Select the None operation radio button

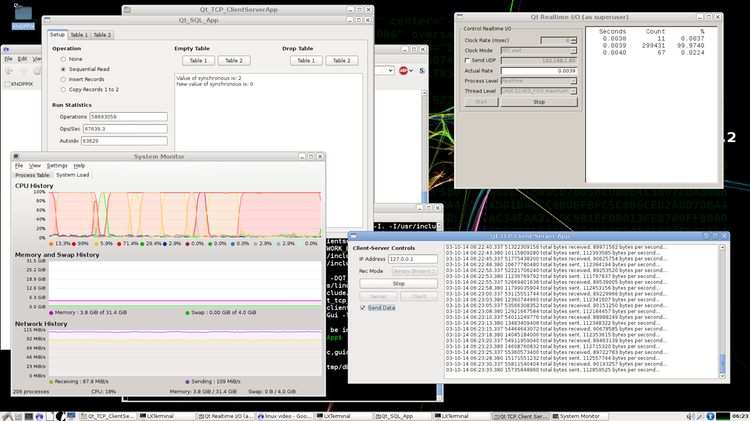point(63,59)
